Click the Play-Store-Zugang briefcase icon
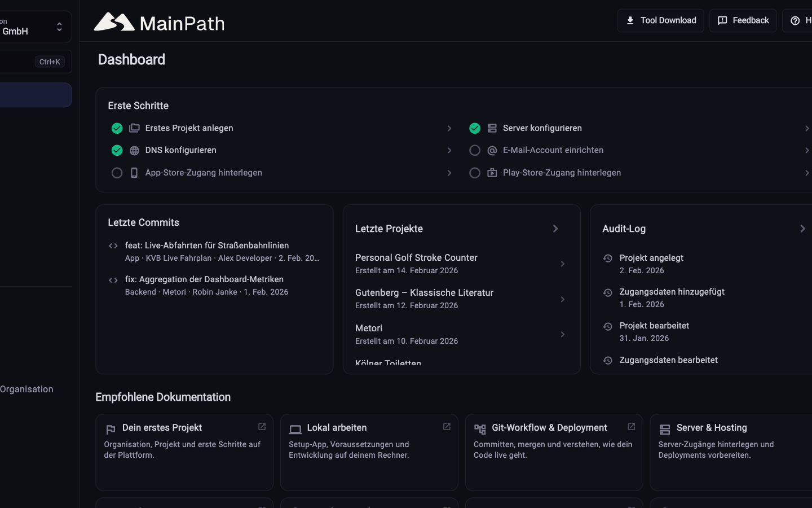 click(x=492, y=173)
